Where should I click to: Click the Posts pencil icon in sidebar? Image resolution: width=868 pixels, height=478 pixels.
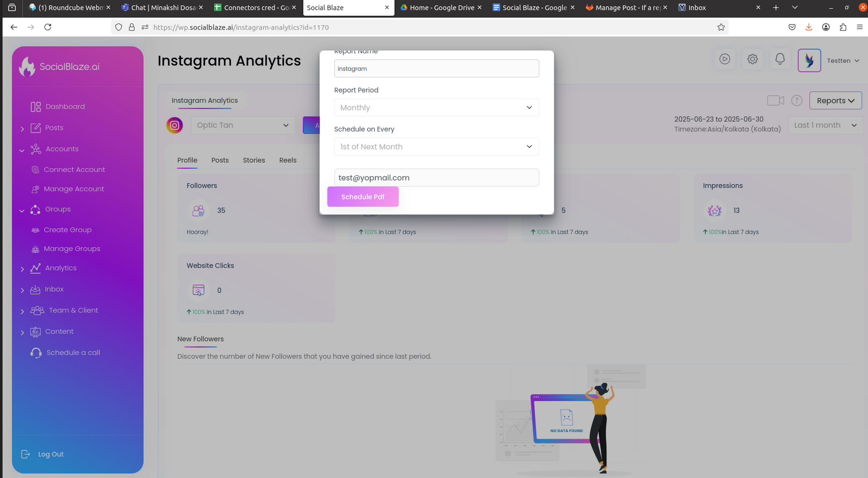coord(35,128)
